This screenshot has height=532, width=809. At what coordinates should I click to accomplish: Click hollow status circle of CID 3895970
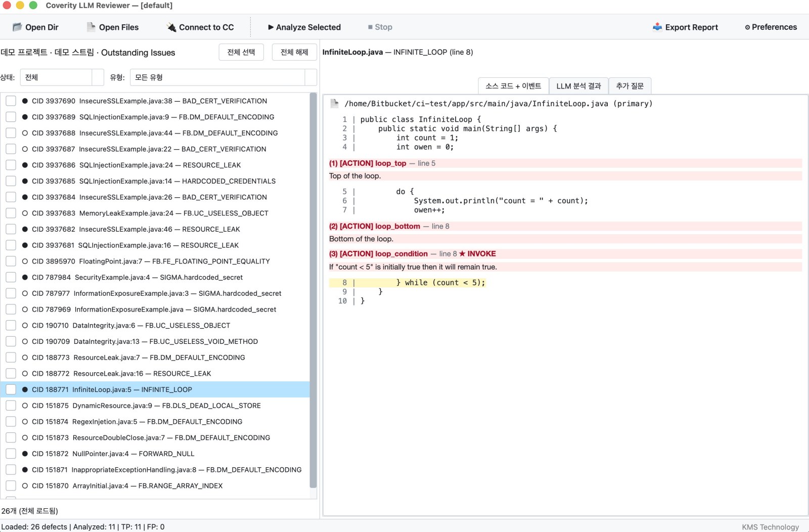click(25, 261)
